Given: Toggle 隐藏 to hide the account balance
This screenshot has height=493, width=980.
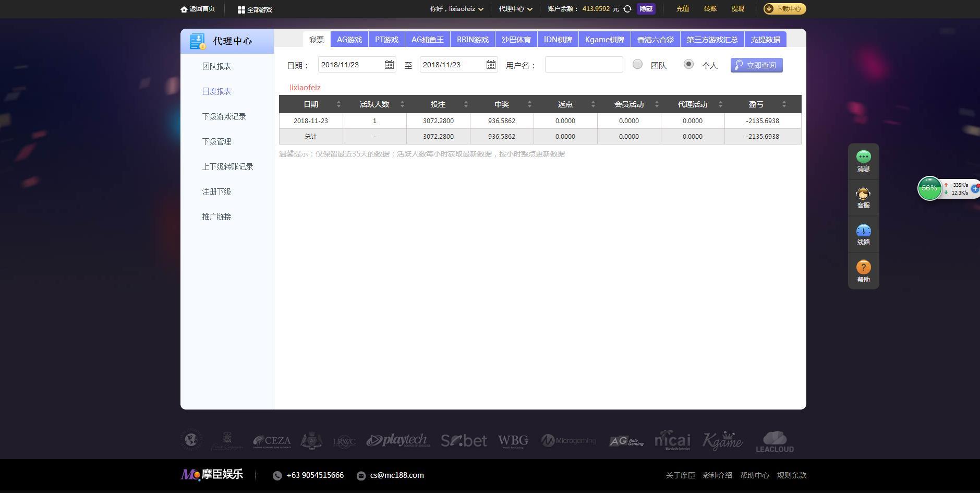Looking at the screenshot, I should coord(646,9).
